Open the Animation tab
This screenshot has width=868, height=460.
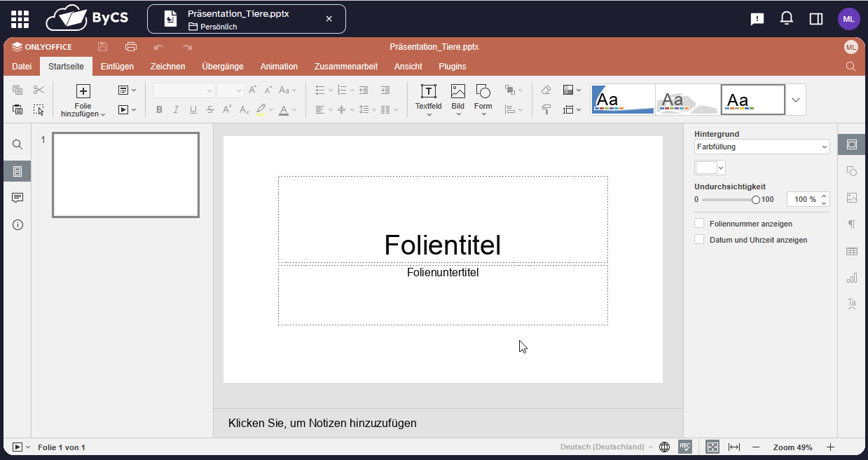click(x=279, y=67)
